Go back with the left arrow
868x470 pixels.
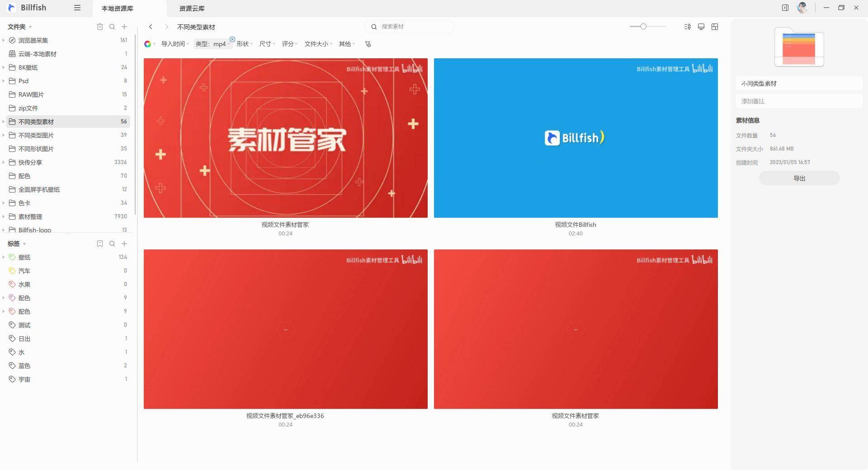pos(151,27)
